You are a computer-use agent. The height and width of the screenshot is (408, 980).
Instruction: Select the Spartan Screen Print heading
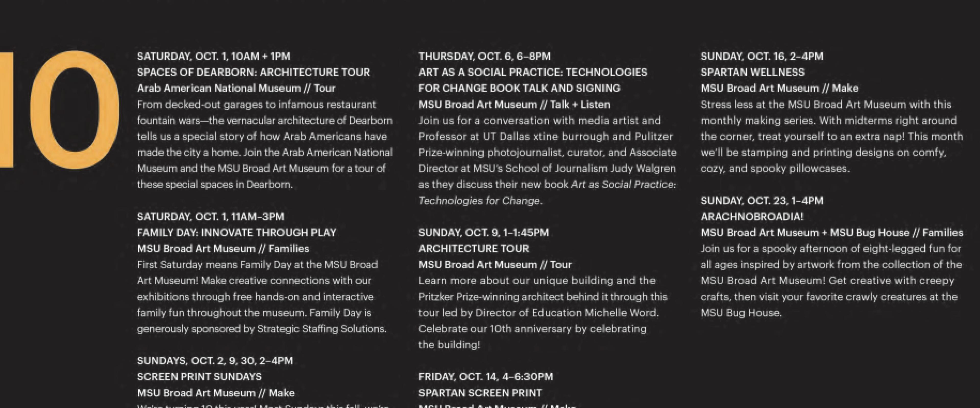click(x=480, y=392)
